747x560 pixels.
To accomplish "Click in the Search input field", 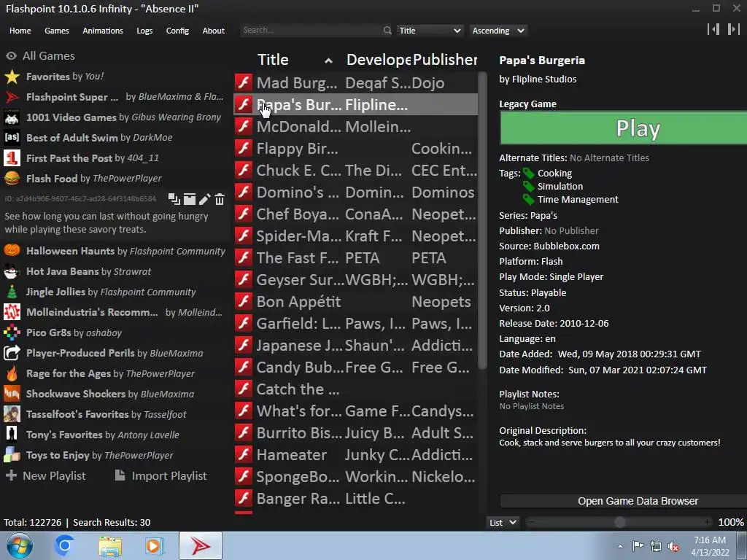I will pyautogui.click(x=311, y=31).
